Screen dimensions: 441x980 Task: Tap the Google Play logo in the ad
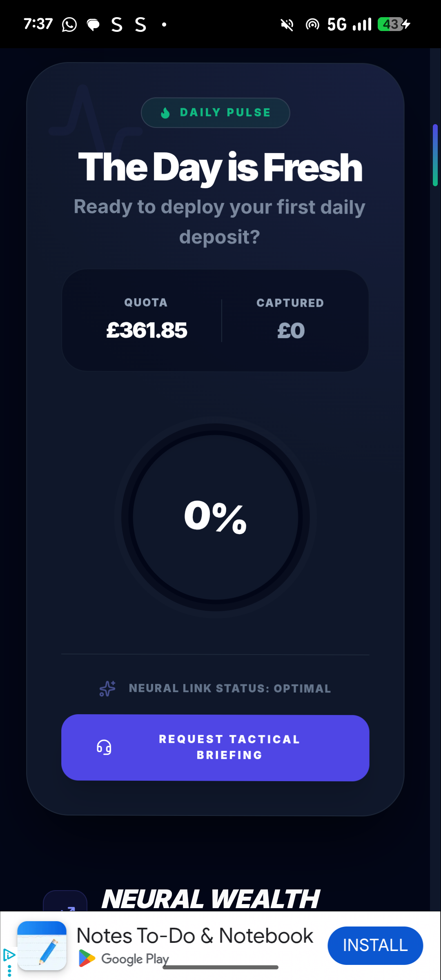(x=87, y=958)
